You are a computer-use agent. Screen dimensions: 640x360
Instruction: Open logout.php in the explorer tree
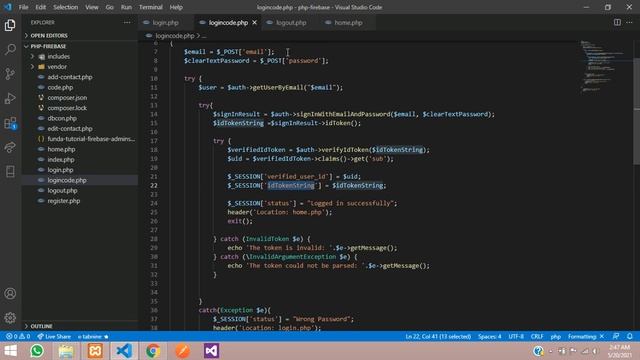point(80,191)
